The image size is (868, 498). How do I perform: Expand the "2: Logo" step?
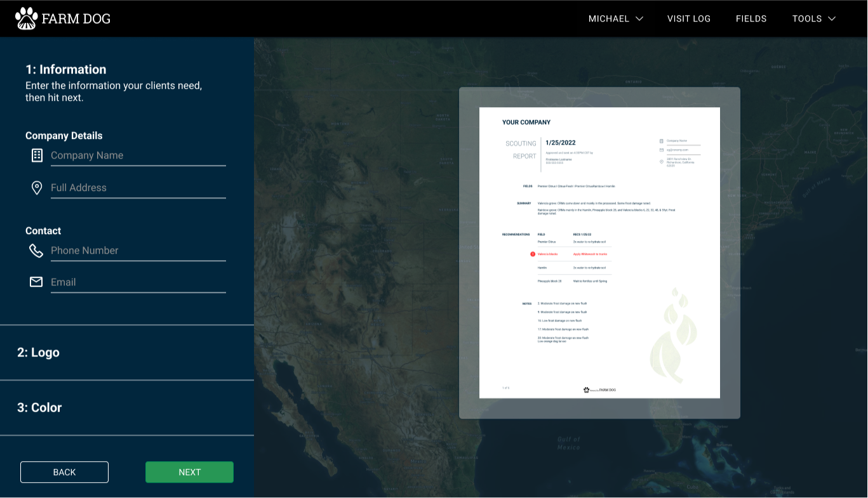pos(38,352)
